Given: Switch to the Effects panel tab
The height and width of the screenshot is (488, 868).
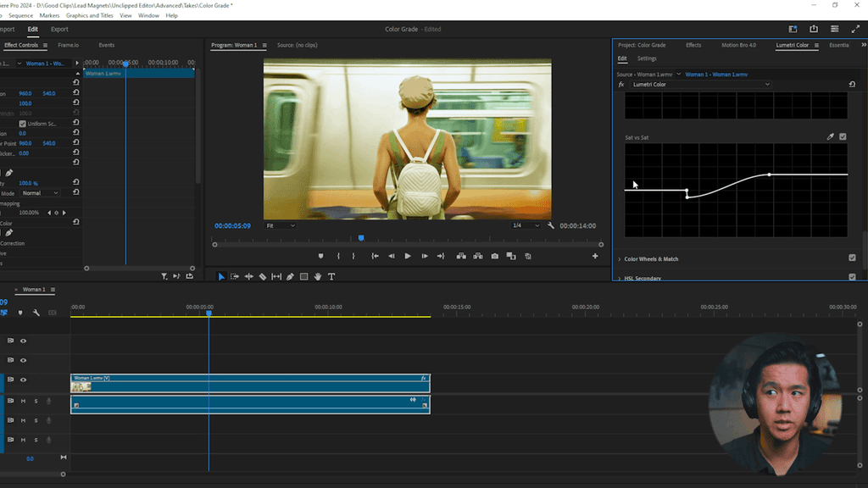Looking at the screenshot, I should (693, 45).
